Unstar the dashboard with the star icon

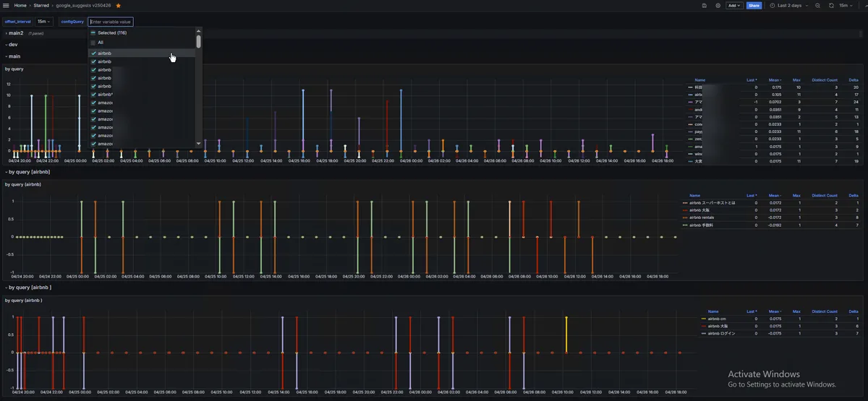[119, 5]
